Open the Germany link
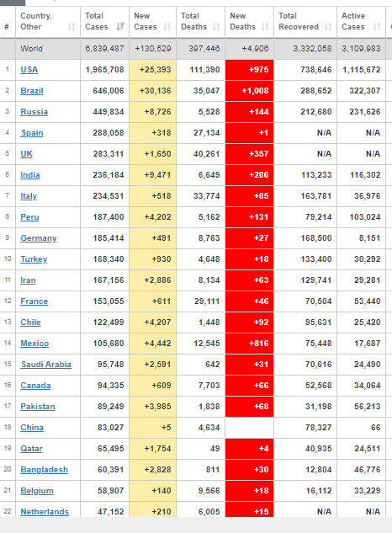392x533 pixels. pos(39,238)
